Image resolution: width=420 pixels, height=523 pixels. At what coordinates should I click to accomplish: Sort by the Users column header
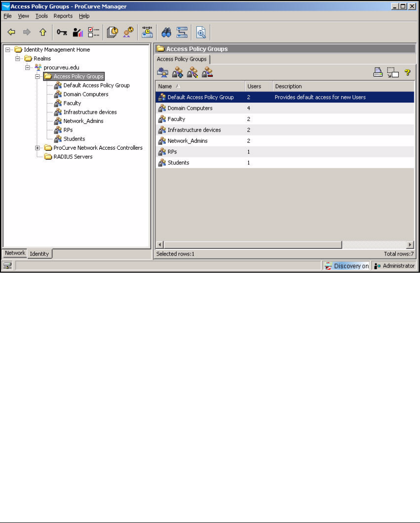click(x=259, y=86)
